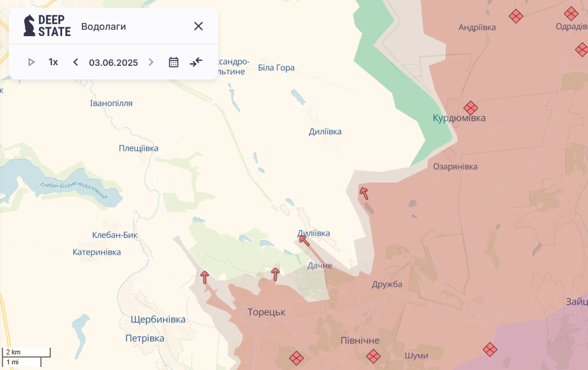Advance to the next date
This screenshot has width=588, height=370.
pyautogui.click(x=151, y=62)
